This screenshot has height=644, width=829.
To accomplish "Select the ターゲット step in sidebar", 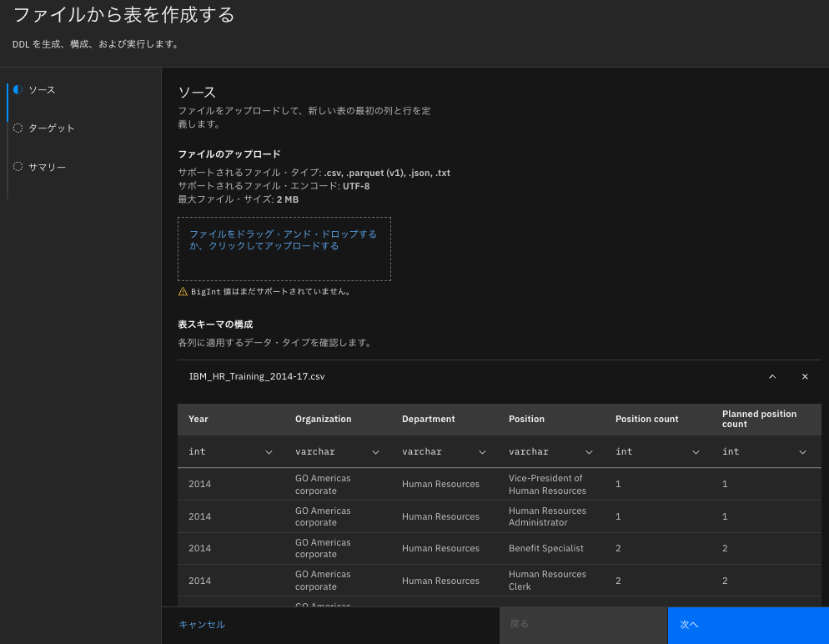I will [x=53, y=128].
